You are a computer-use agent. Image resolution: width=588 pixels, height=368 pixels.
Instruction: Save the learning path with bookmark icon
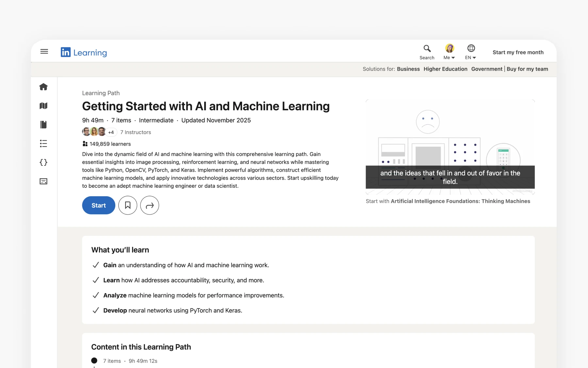tap(128, 205)
